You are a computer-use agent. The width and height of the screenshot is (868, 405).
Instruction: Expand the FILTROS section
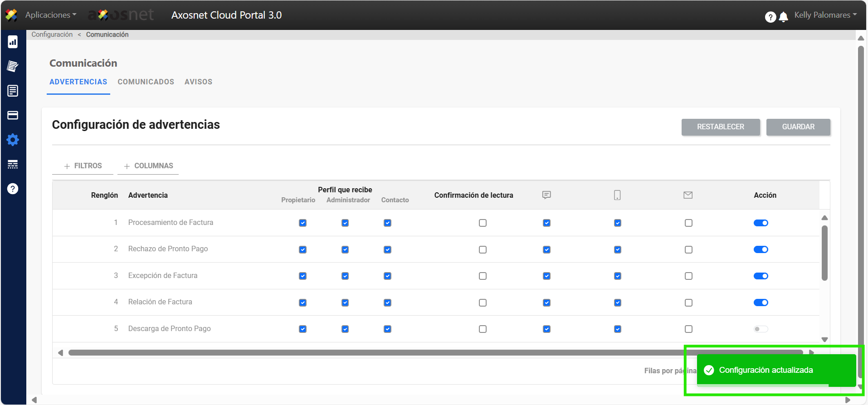[x=83, y=166]
